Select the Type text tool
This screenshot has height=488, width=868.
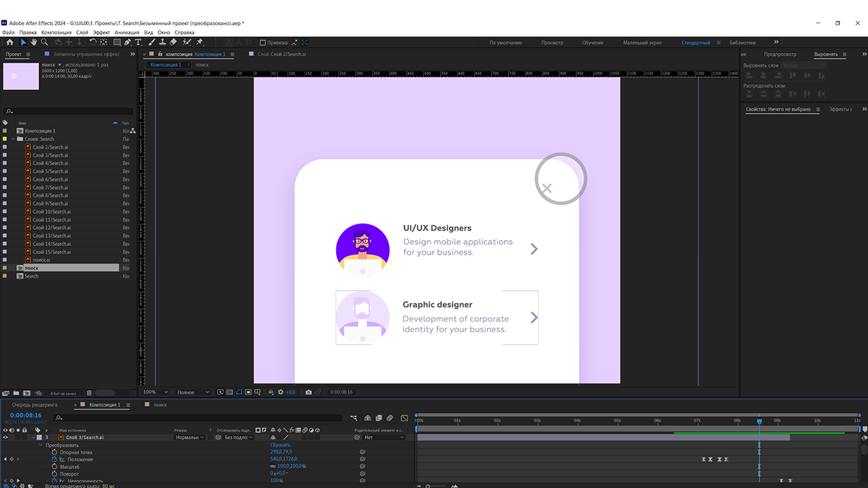(x=138, y=42)
